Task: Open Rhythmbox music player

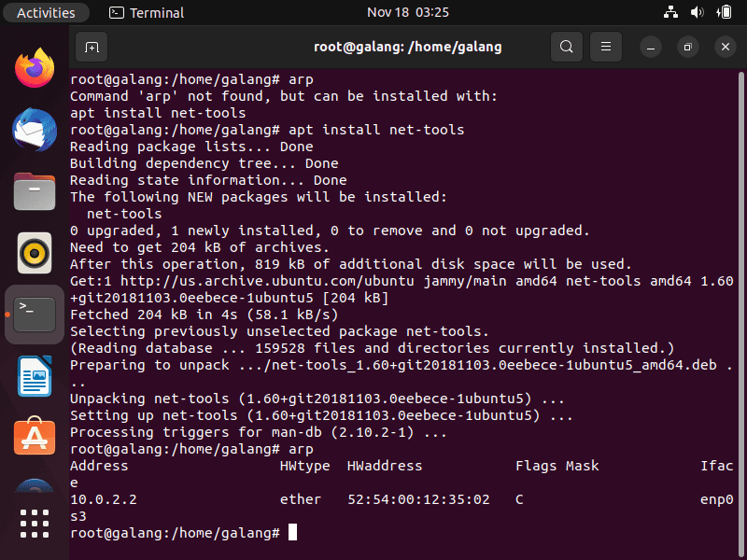Action: tap(35, 253)
